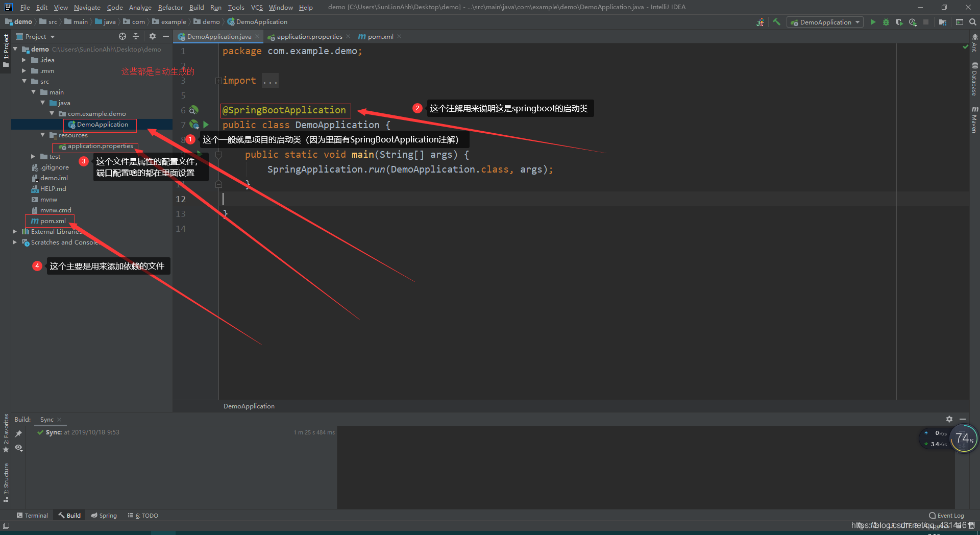
Task: Open the Ant side tool window
Action: [x=974, y=43]
